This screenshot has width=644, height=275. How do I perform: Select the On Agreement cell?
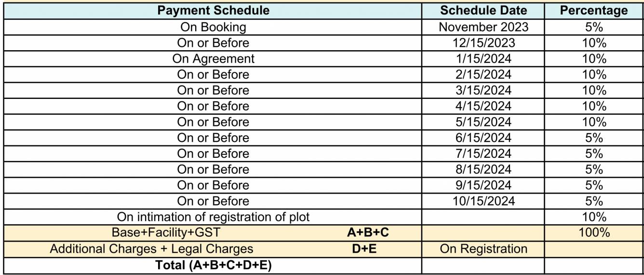click(x=213, y=59)
